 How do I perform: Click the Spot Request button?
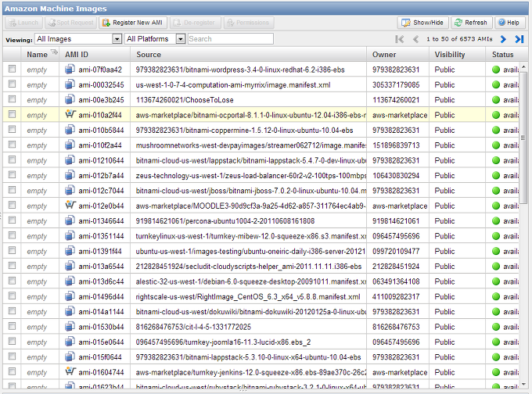click(x=71, y=23)
